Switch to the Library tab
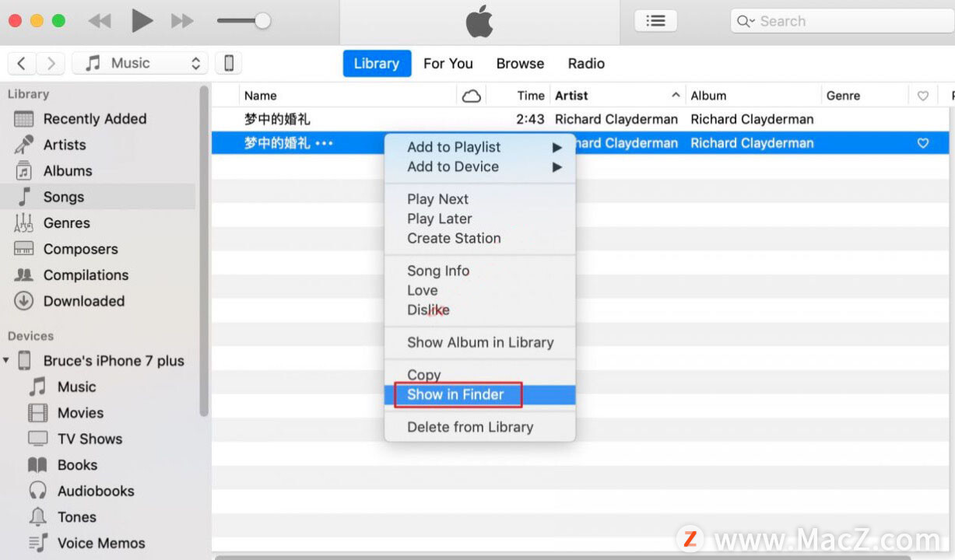The image size is (955, 560). click(377, 64)
